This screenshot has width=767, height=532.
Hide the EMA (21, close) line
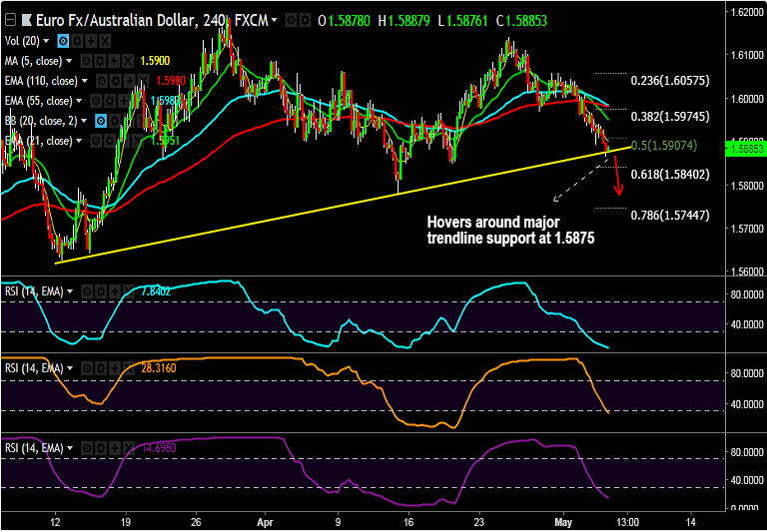coord(96,141)
